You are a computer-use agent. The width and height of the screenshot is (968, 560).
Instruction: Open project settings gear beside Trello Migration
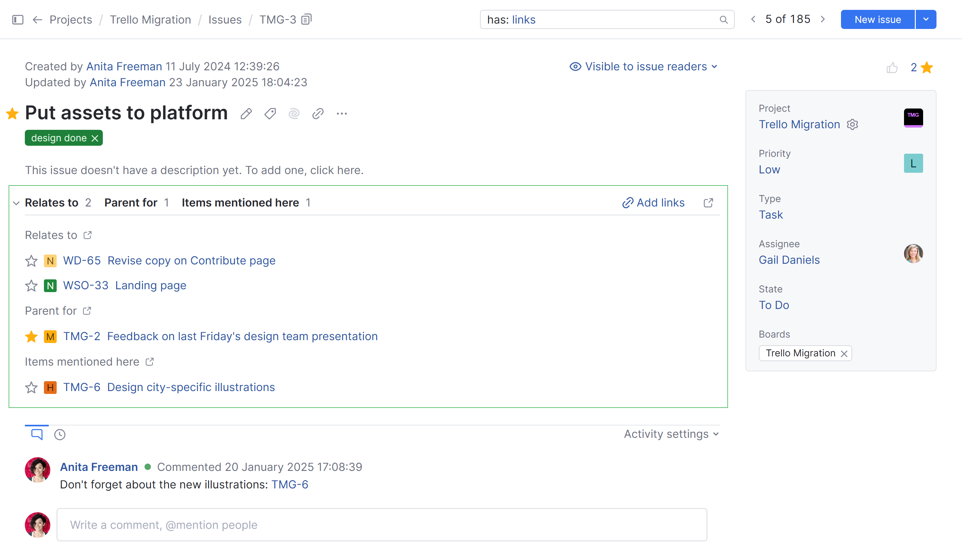[853, 124]
